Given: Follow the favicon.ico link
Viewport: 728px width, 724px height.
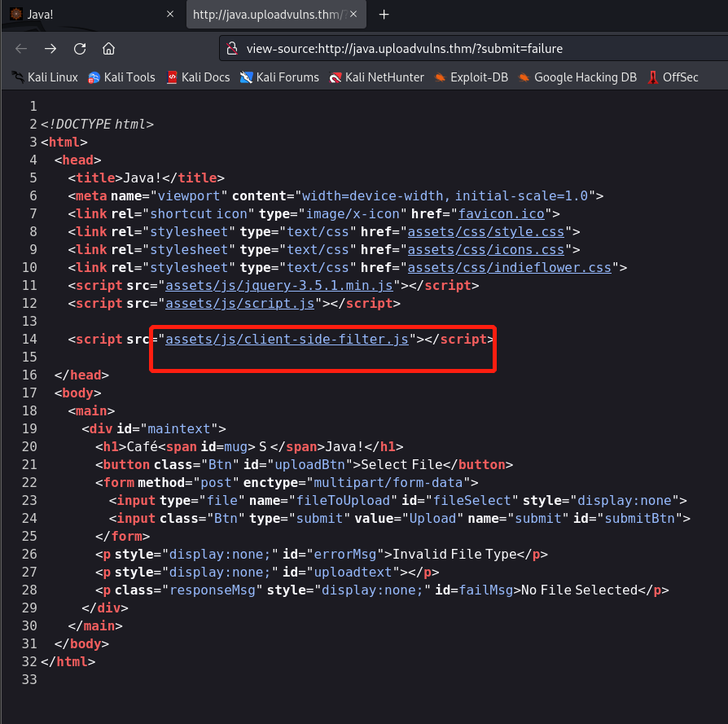Looking at the screenshot, I should click(x=500, y=213).
